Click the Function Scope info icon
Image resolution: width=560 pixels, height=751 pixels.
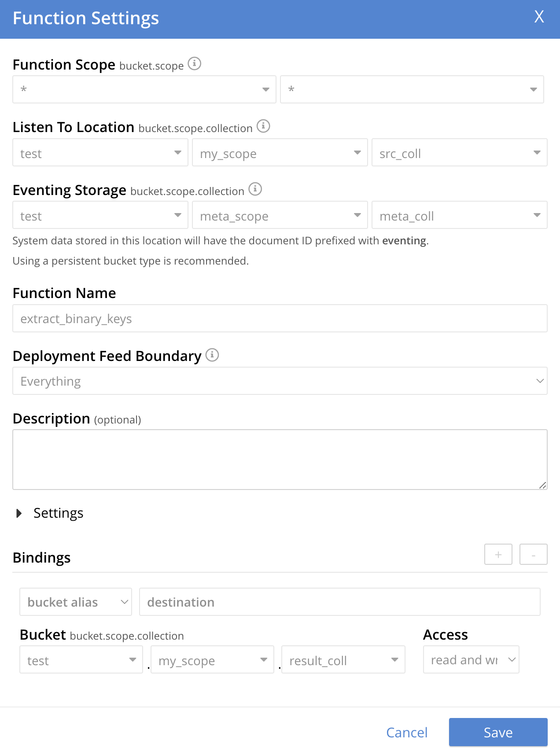[195, 64]
